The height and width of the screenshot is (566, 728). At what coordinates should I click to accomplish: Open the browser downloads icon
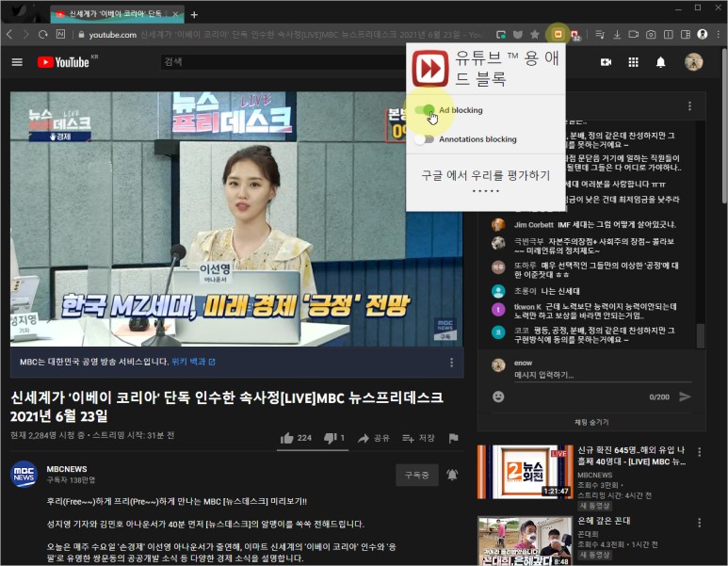pos(617,34)
